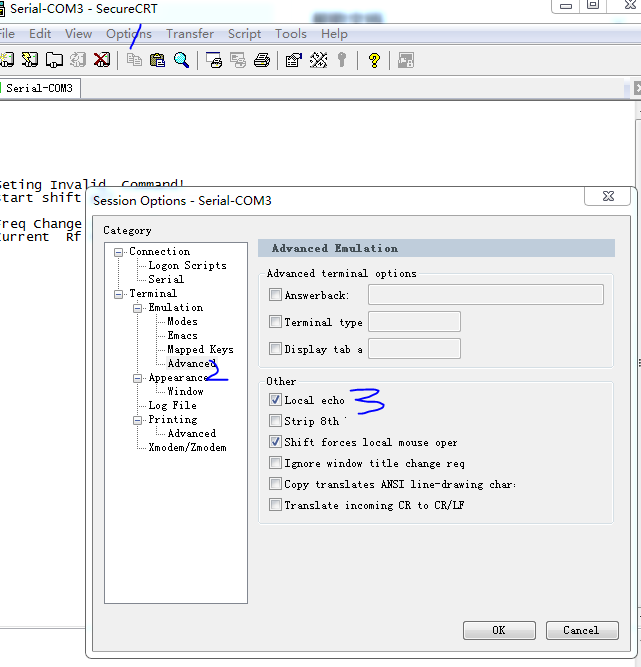Enable the Answerback checkbox
The width and height of the screenshot is (641, 667).
click(275, 294)
